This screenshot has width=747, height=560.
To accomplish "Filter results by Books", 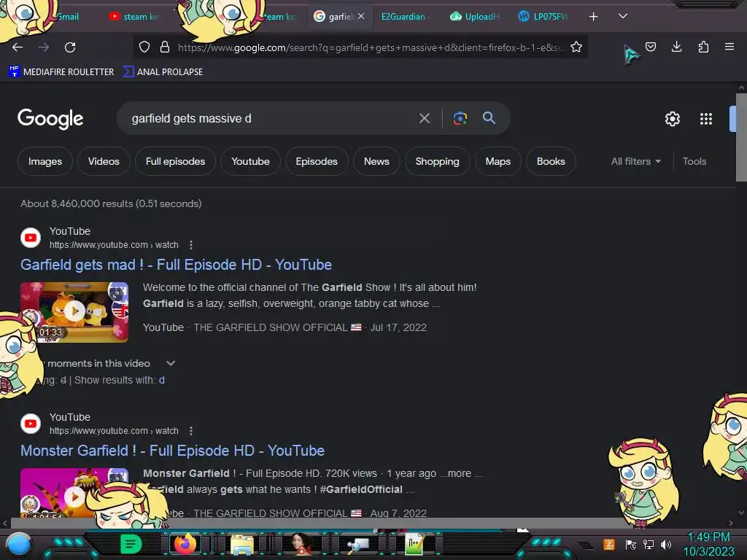I will pyautogui.click(x=551, y=161).
